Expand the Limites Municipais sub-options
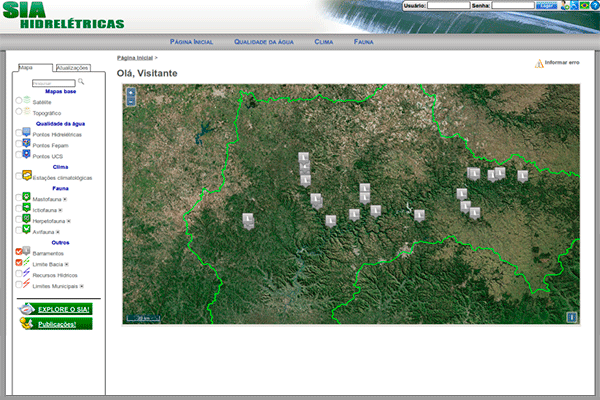600x400 pixels. click(82, 286)
